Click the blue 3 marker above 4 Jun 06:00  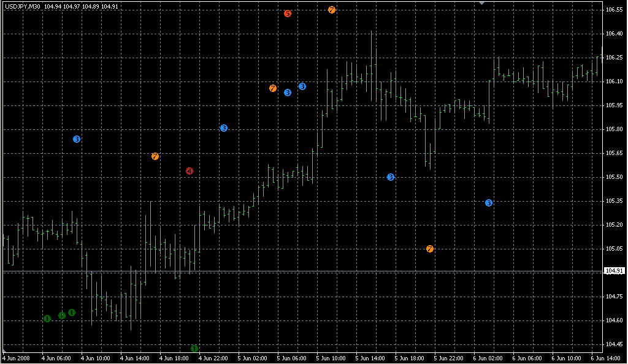[77, 139]
